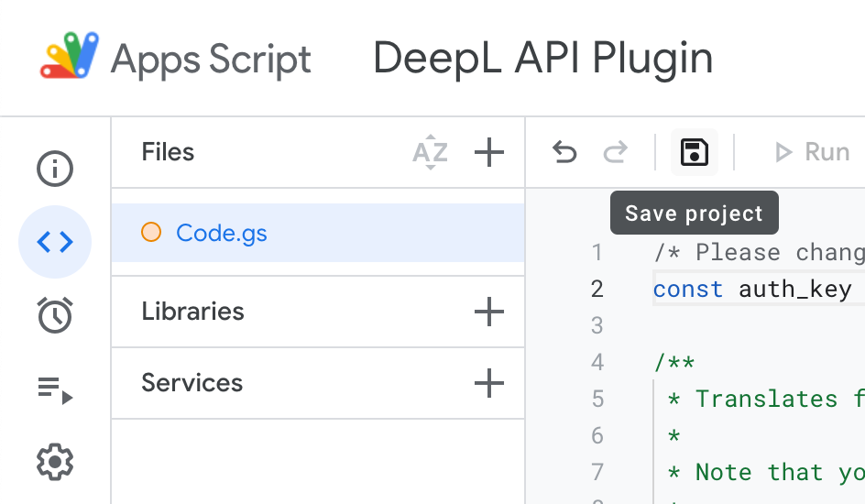The height and width of the screenshot is (504, 865).
Task: Save project with floppy disk icon
Action: coord(695,153)
